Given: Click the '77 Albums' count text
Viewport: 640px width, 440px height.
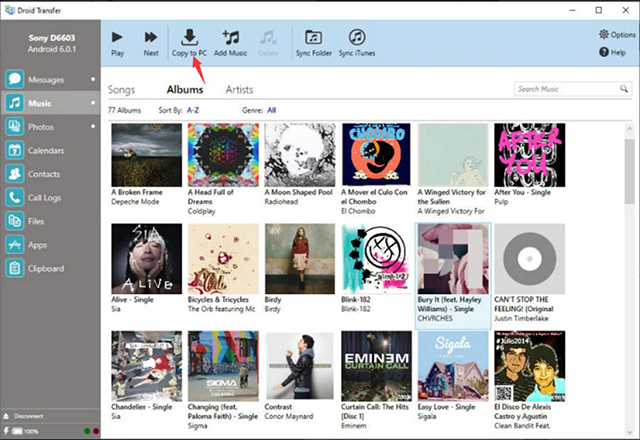Looking at the screenshot, I should (124, 110).
